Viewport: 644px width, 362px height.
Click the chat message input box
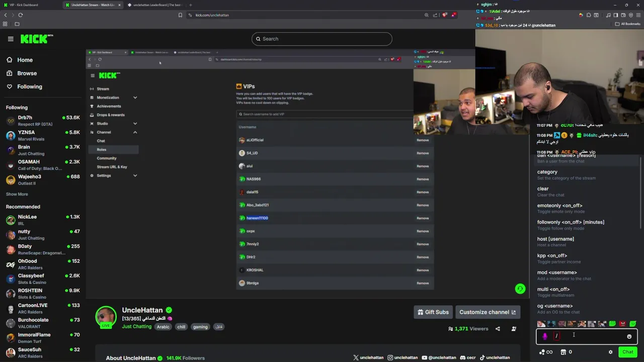(x=587, y=336)
